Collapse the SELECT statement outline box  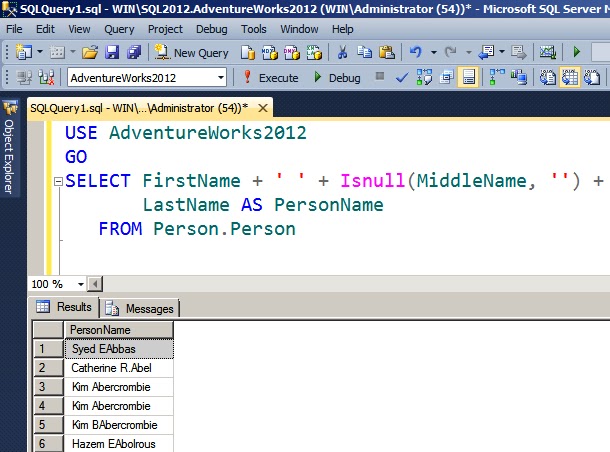(x=58, y=181)
